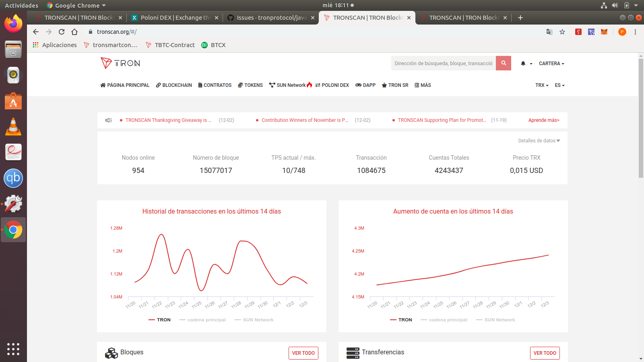Click the announcement megaphone icon
The image size is (644, 362).
[108, 120]
